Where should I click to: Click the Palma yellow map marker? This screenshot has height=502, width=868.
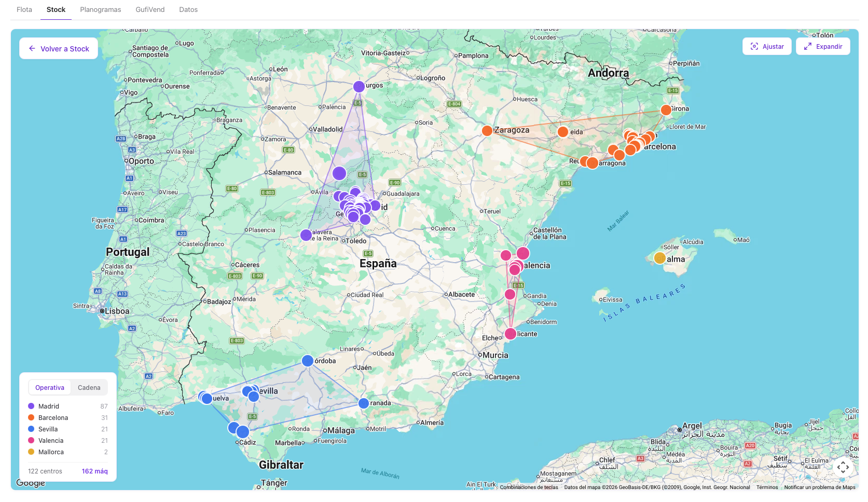click(x=660, y=258)
